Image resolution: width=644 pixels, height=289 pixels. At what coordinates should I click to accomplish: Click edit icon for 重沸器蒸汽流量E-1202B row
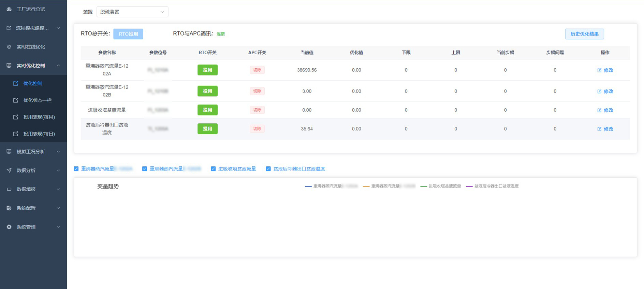click(599, 91)
